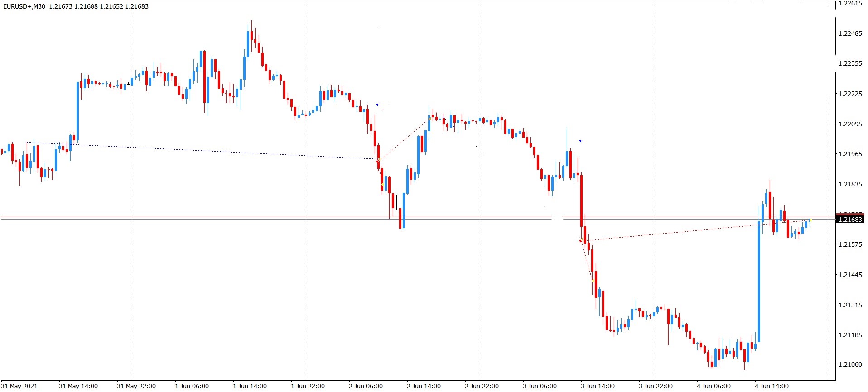The width and height of the screenshot is (868, 392).
Task: Click the 1.21835 price axis label
Action: click(x=850, y=184)
